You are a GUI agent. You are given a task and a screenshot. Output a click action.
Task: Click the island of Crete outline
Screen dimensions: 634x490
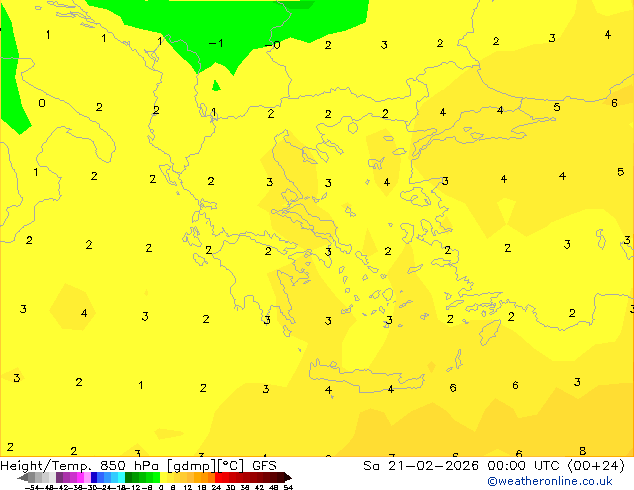366,376
